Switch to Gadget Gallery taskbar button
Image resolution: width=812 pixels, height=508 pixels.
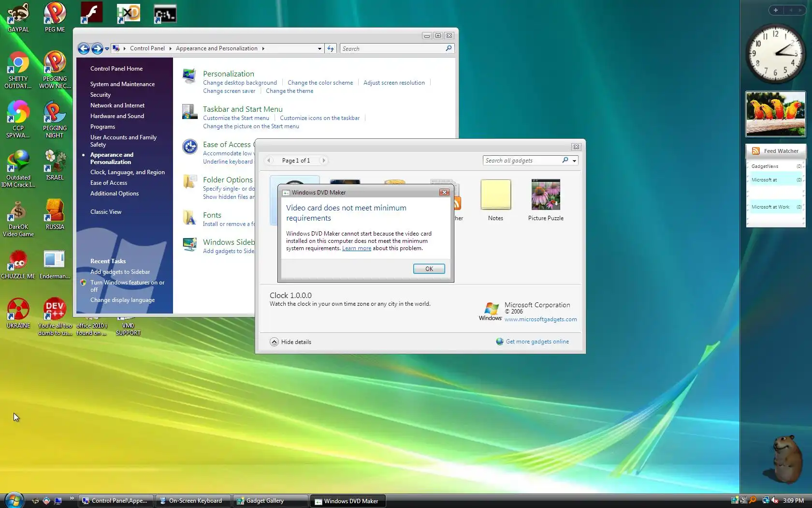pos(270,501)
